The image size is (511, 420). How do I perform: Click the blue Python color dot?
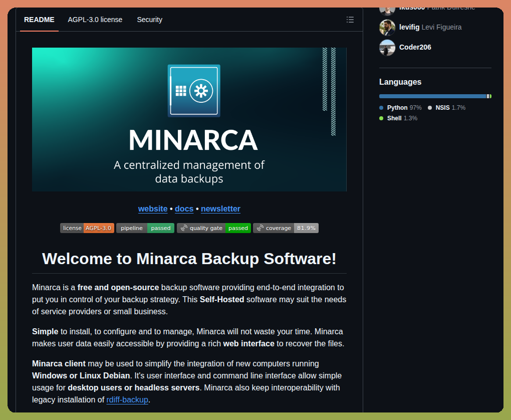[381, 108]
